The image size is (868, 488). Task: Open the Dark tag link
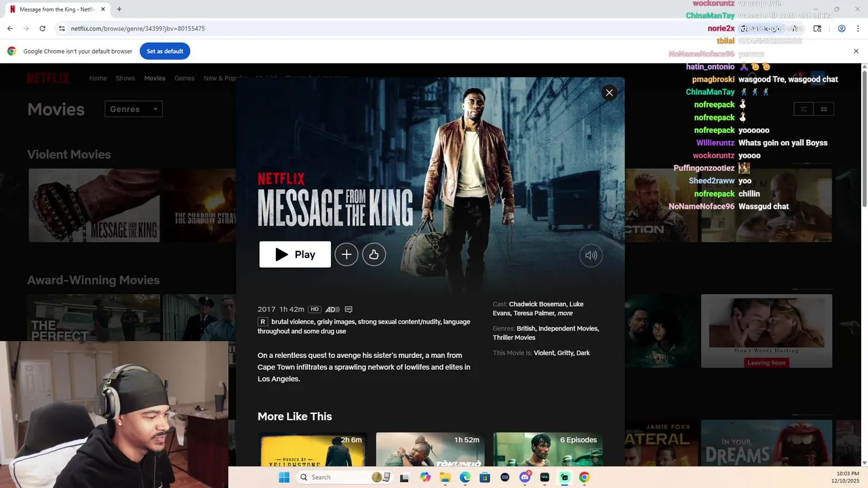tap(583, 353)
